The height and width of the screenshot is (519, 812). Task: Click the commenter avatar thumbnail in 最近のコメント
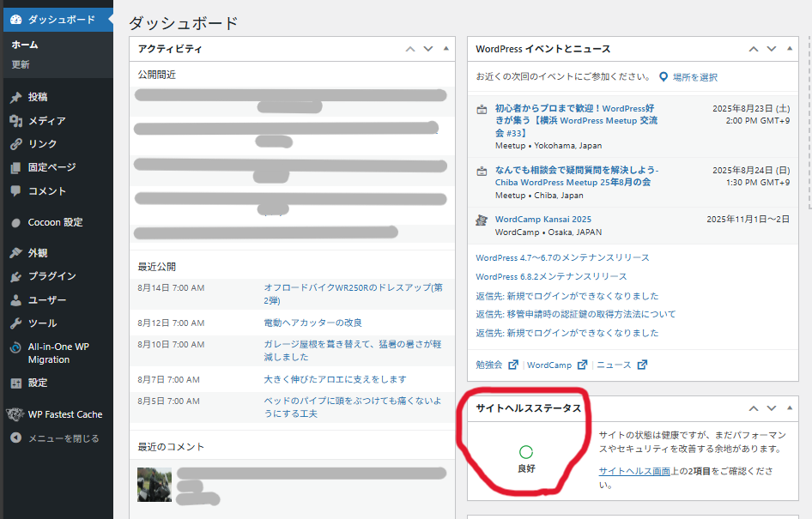point(155,485)
